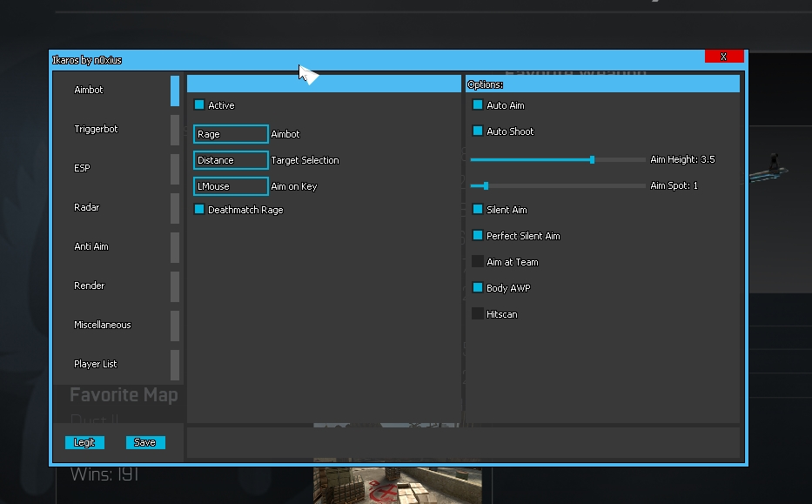Close the Ikaros menu window
Screen dimensions: 812x504
[724, 57]
